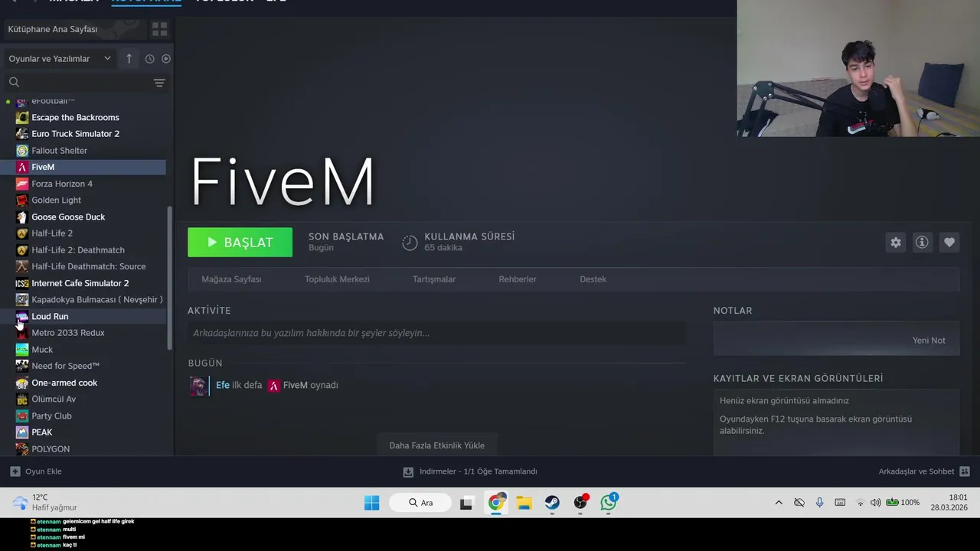Select Escape the Backrooms game icon
The width and height of the screenshot is (980, 551).
[x=22, y=118]
